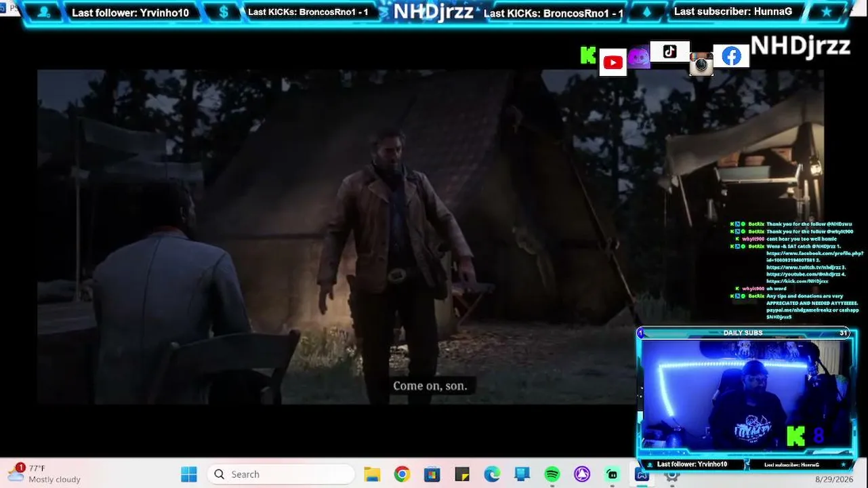Open Microsoft Edge from the taskbar

pos(492,474)
